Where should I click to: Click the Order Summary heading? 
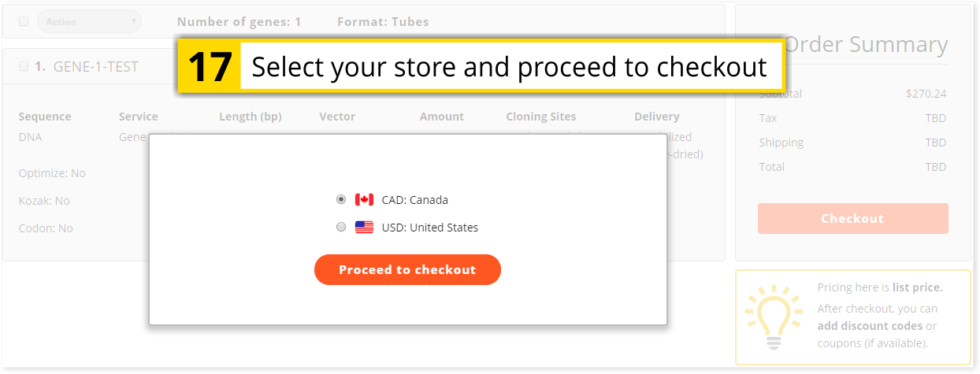866,45
